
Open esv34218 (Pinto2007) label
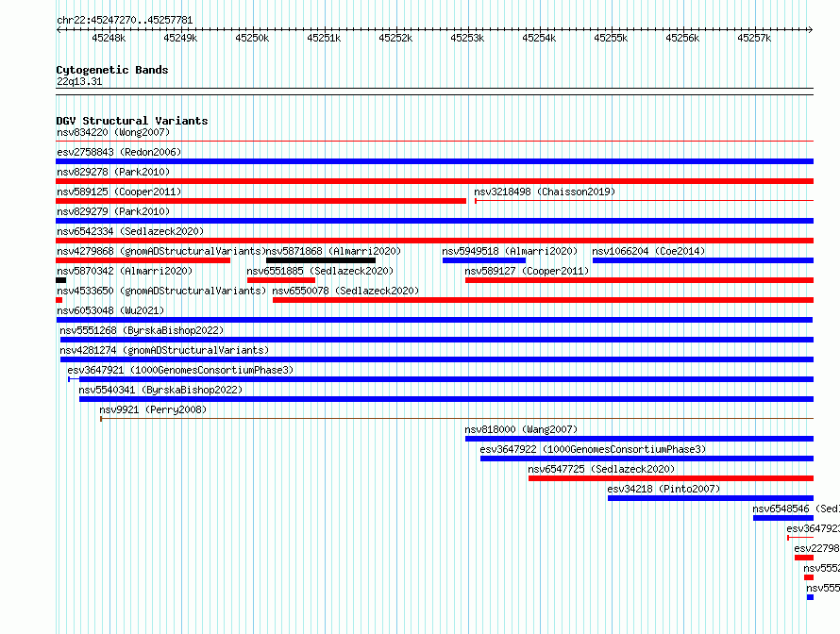[x=664, y=489]
